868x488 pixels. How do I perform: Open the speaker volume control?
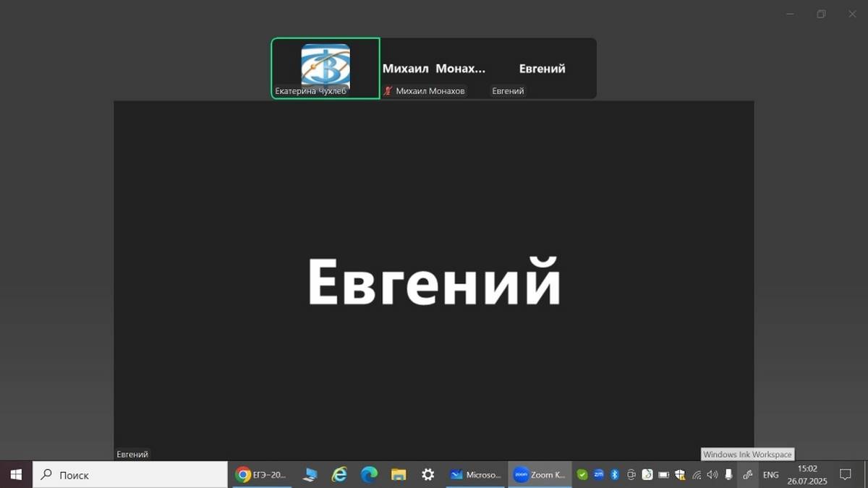[x=712, y=475]
